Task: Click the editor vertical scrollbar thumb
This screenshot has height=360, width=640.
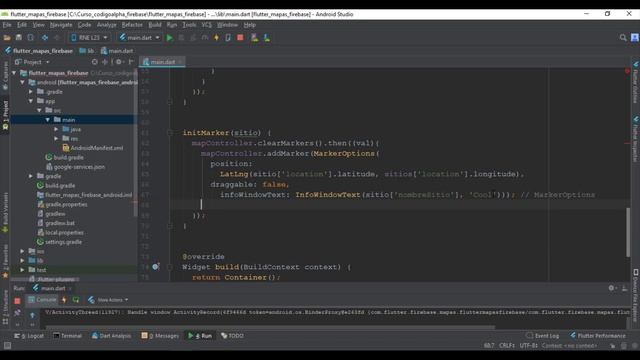Action: [628, 232]
